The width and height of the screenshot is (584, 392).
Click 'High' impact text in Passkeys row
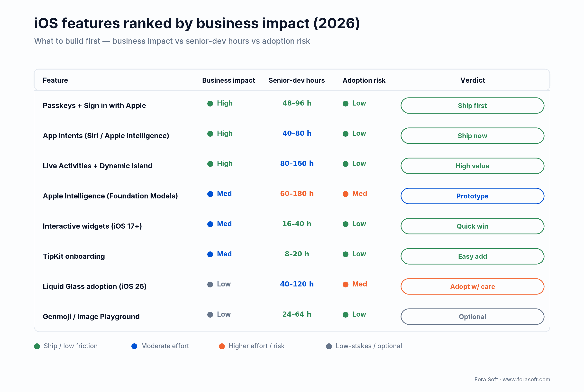[225, 103]
